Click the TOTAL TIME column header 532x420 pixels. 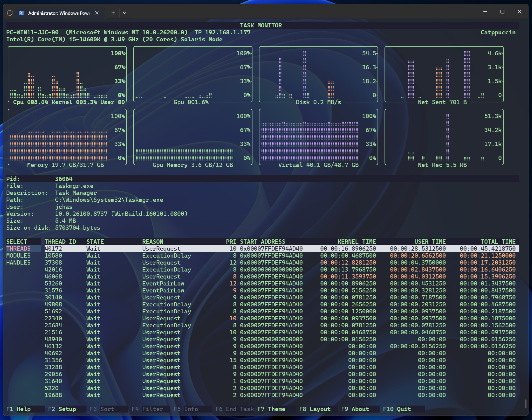pyautogui.click(x=498, y=242)
